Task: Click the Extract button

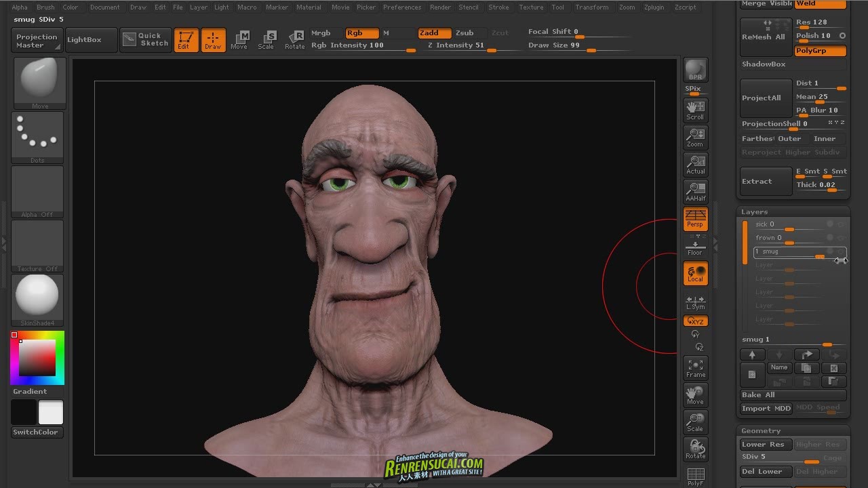Action: (x=766, y=182)
